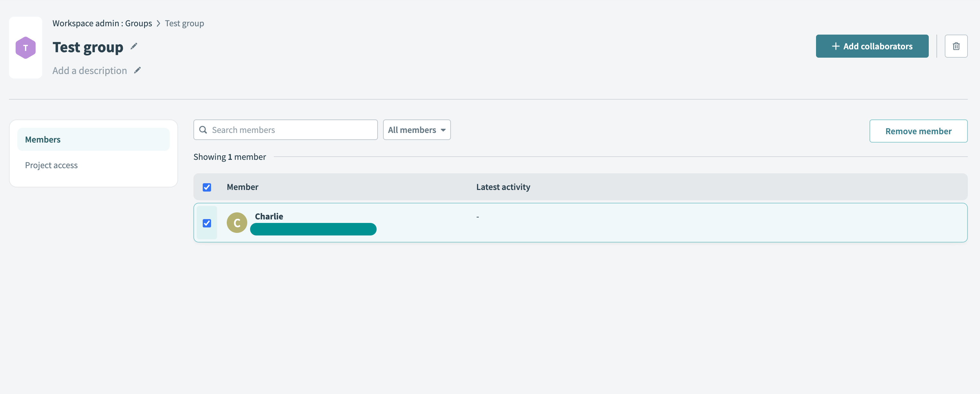Viewport: 980px width, 394px height.
Task: Deselect Charlie's row checkbox
Action: click(x=207, y=223)
